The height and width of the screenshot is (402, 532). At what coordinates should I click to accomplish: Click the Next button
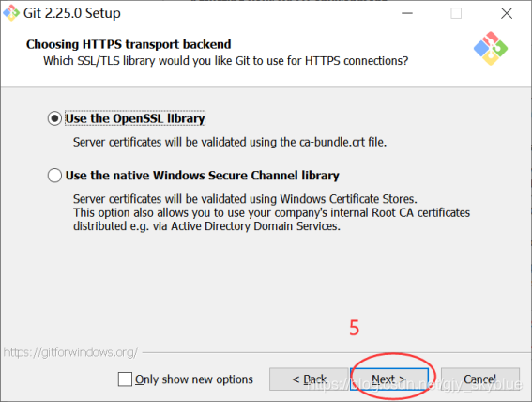point(388,379)
